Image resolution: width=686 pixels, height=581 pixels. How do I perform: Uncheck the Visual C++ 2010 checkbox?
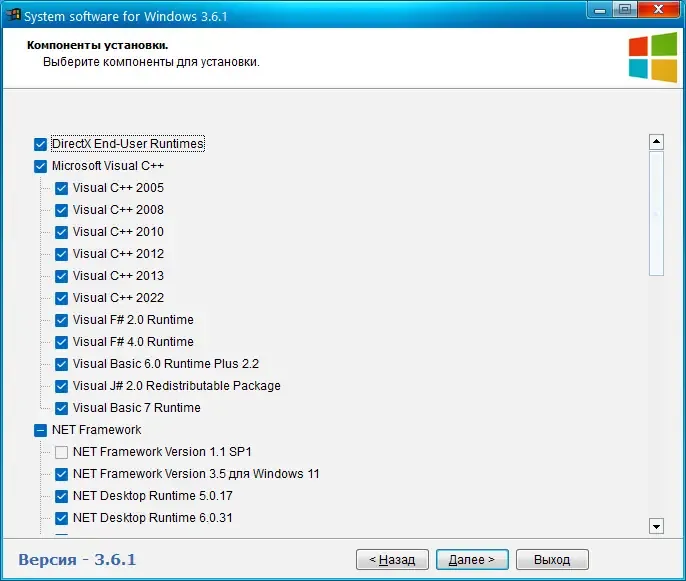coord(61,232)
